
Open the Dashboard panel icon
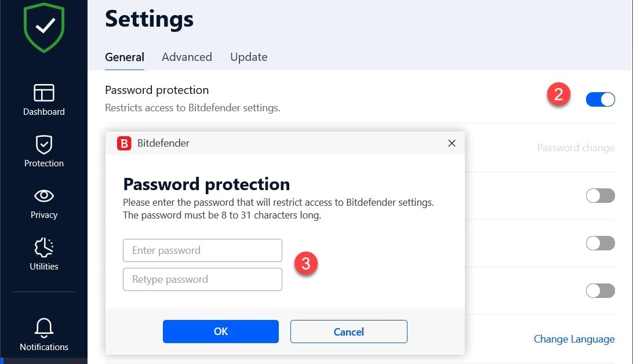[44, 93]
